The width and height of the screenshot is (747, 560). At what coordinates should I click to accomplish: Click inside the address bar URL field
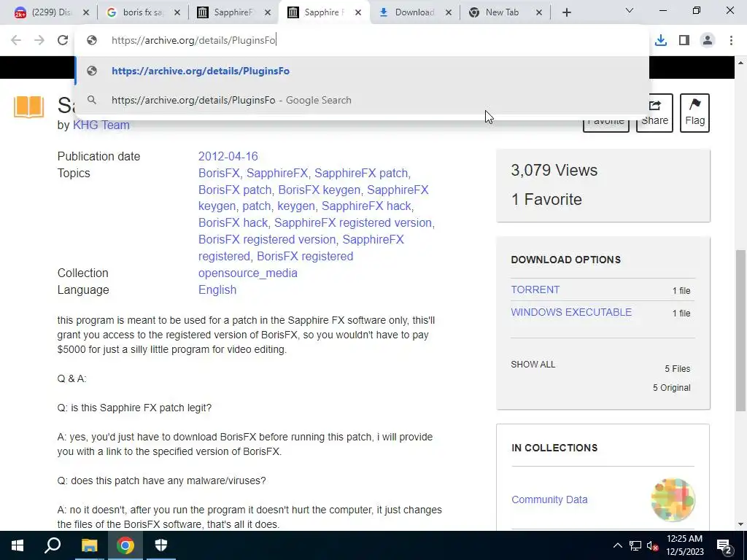click(x=362, y=41)
